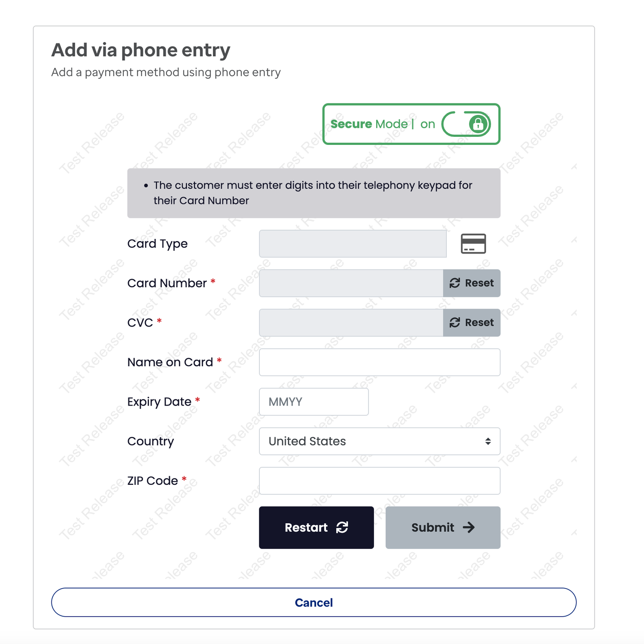Click the up-down chevron on Country selector
The height and width of the screenshot is (644, 644).
(487, 441)
